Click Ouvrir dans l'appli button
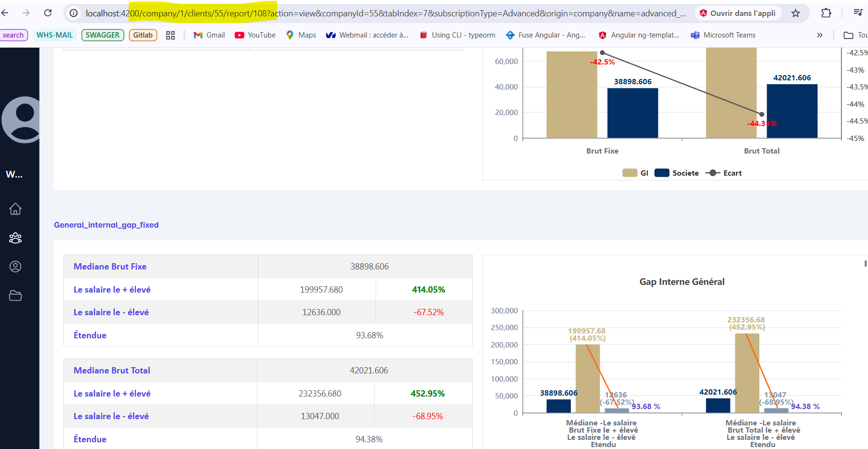 pos(738,13)
